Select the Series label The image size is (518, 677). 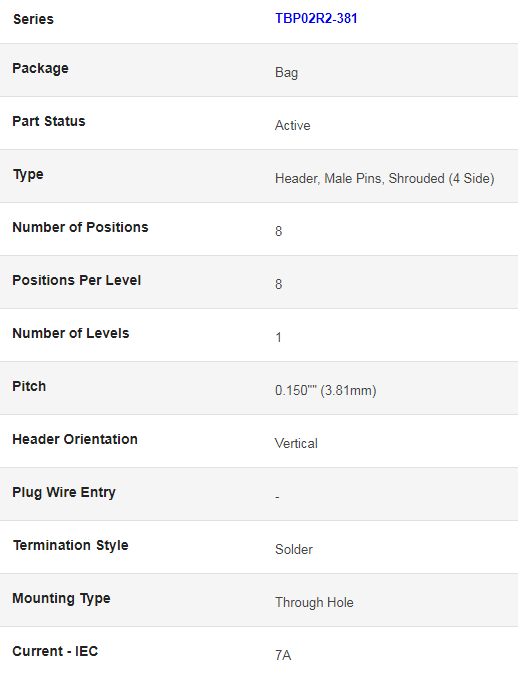(x=33, y=19)
